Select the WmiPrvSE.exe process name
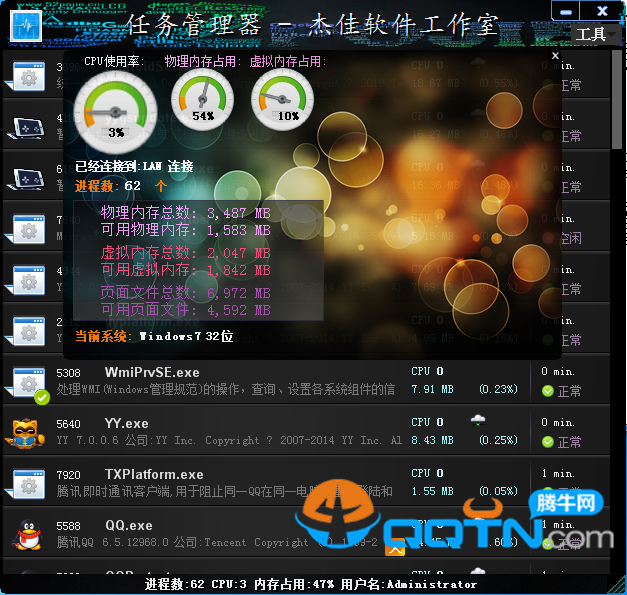The width and height of the screenshot is (627, 595). point(151,373)
